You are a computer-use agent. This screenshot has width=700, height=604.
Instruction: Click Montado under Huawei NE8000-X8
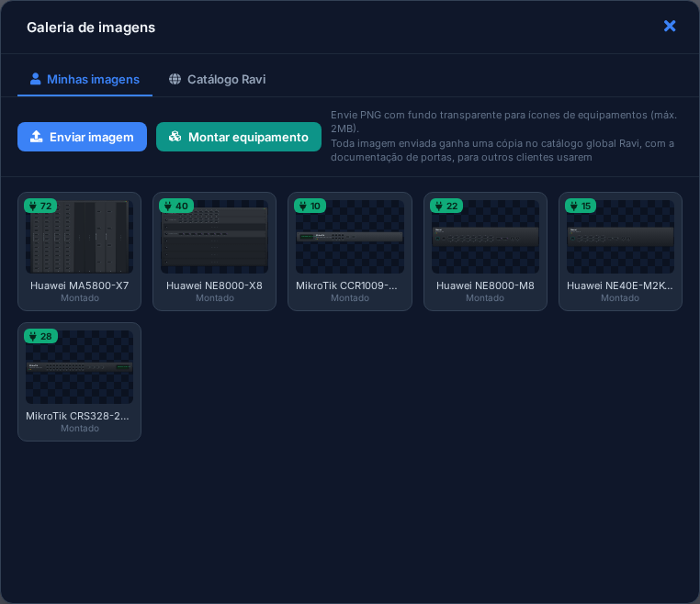tap(215, 298)
